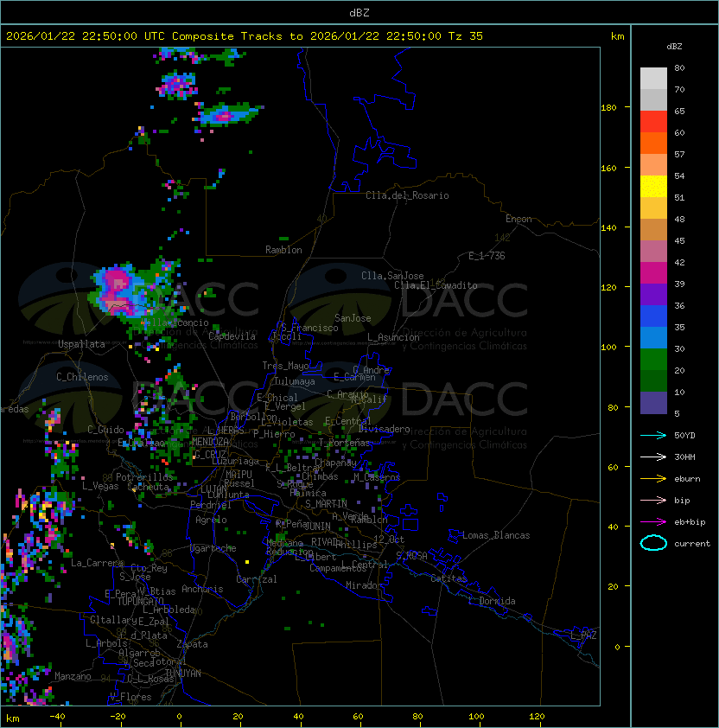Viewport: 719px width, 728px height.
Task: Click the 'dBZ' heading above the color scale
Action: [x=674, y=47]
